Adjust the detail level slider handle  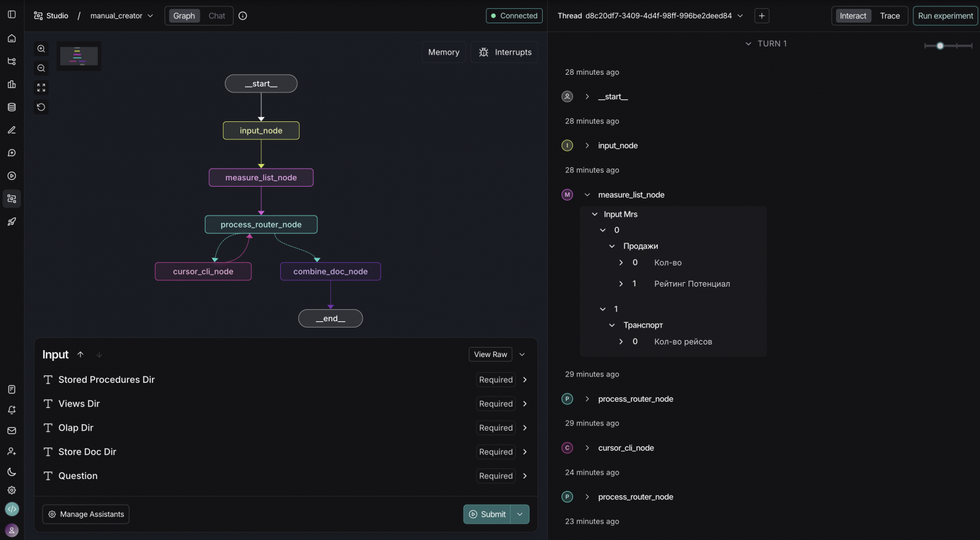(940, 46)
